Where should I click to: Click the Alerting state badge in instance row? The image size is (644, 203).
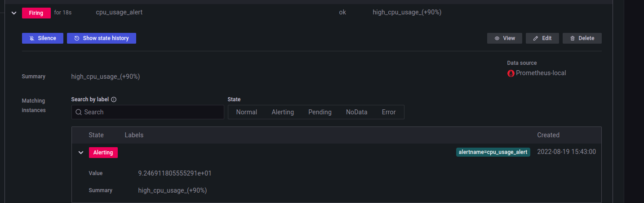coord(103,153)
